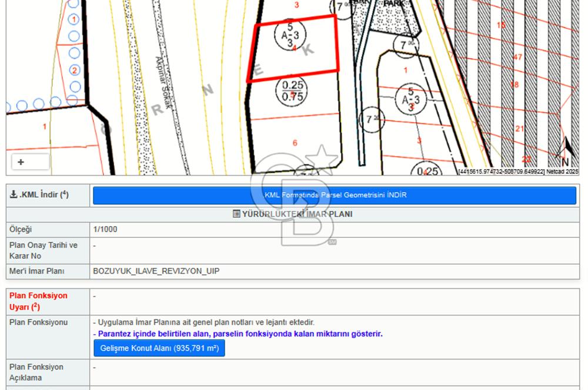Click the download icon beside .KML İndir
Image resolution: width=588 pixels, height=390 pixels.
[x=14, y=195]
